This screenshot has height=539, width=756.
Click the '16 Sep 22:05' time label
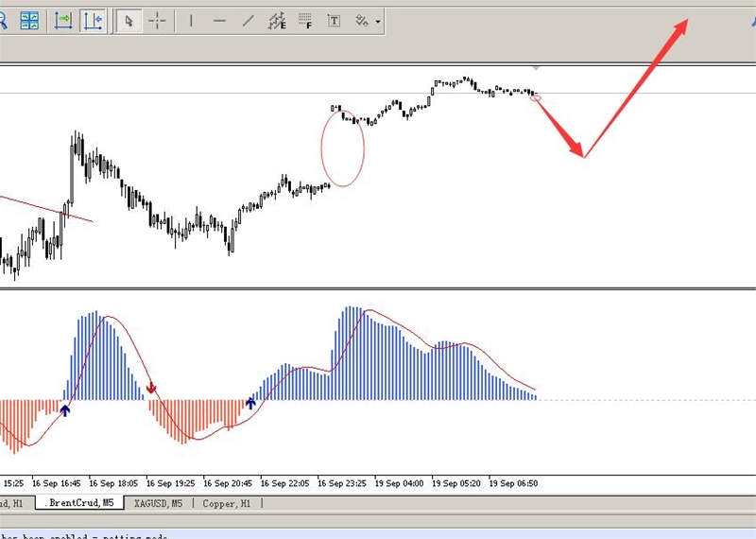tap(285, 483)
